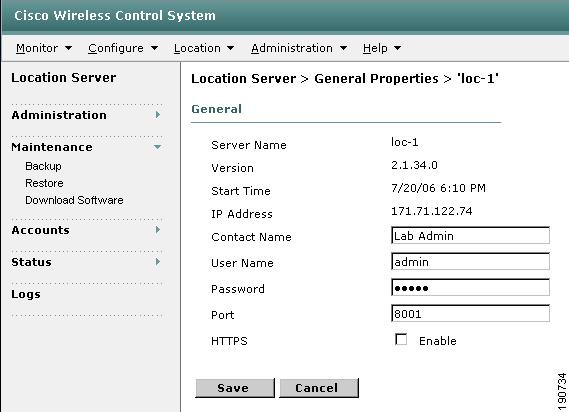Select Accounts in the sidebar

[40, 230]
